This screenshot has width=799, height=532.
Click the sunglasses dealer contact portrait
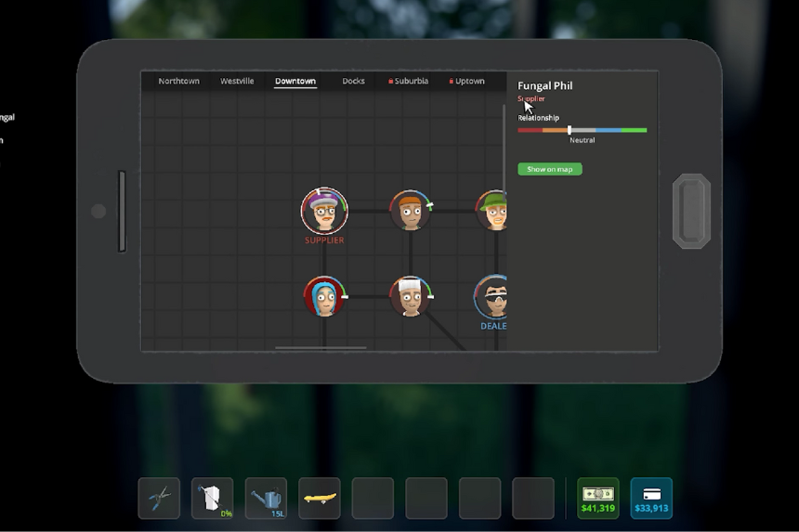[x=492, y=297]
